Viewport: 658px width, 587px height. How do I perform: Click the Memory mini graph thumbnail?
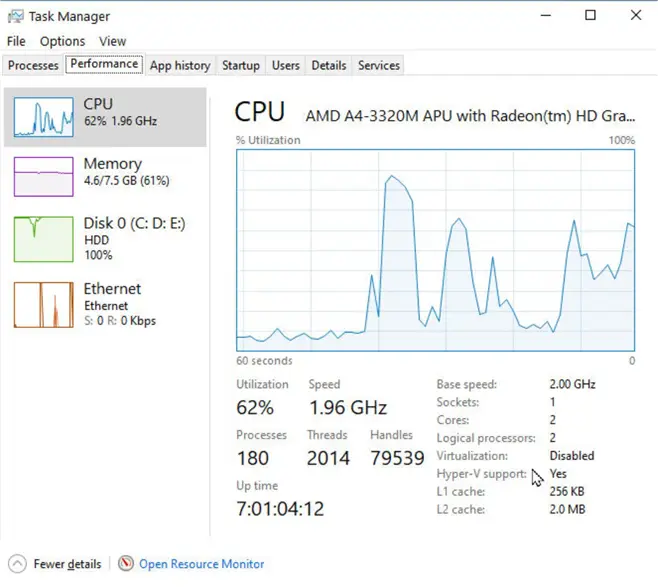coord(43,177)
